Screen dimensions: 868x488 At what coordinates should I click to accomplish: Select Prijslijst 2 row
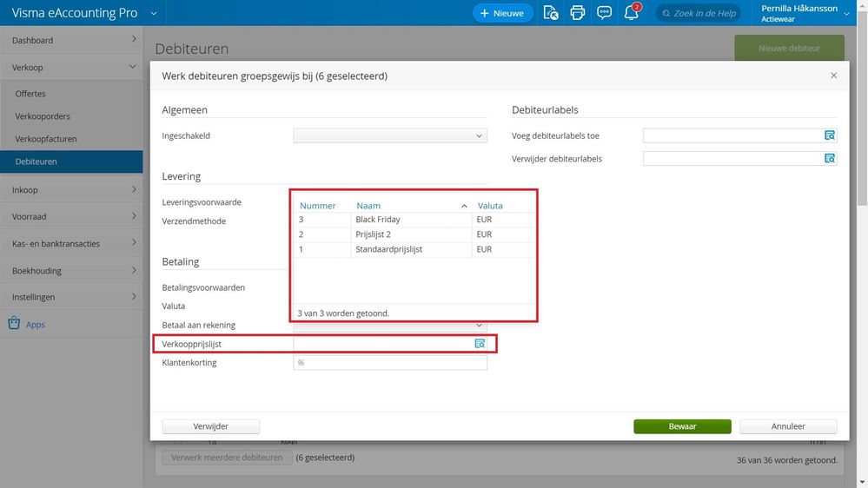click(x=414, y=234)
